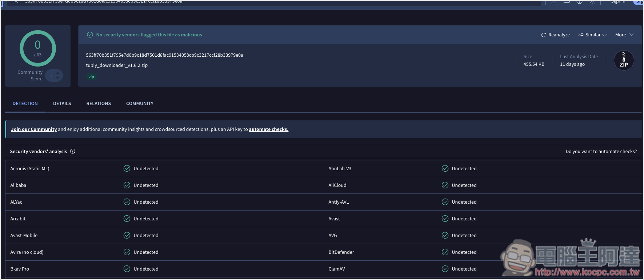Click the check icon in the AliCloud row

pyautogui.click(x=445, y=185)
